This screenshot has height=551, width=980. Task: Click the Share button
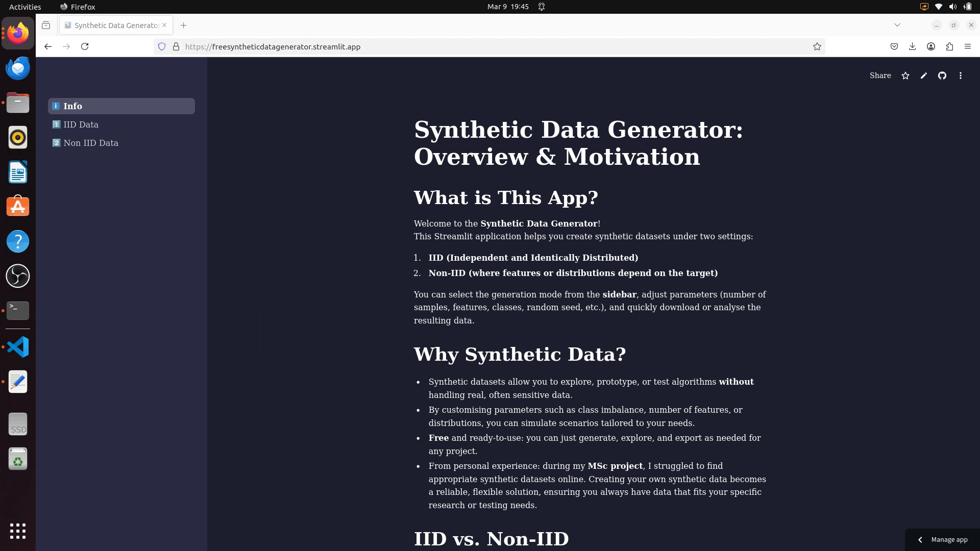tap(880, 76)
